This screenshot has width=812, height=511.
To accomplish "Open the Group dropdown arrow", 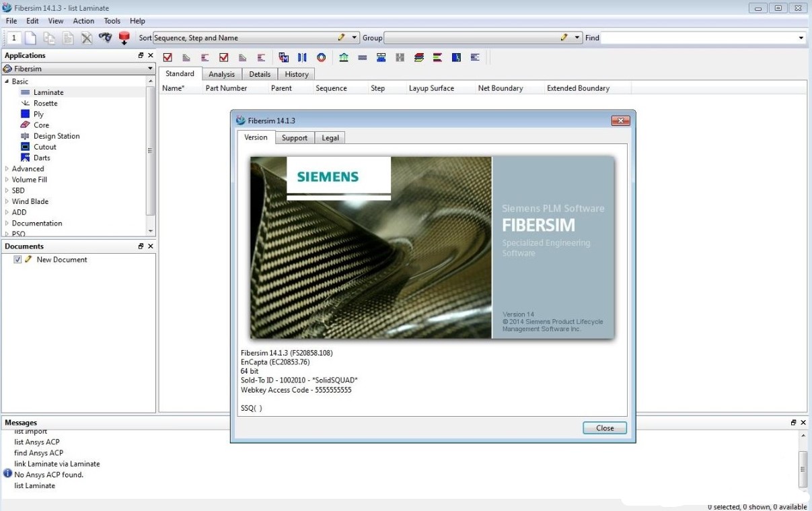I will point(578,38).
